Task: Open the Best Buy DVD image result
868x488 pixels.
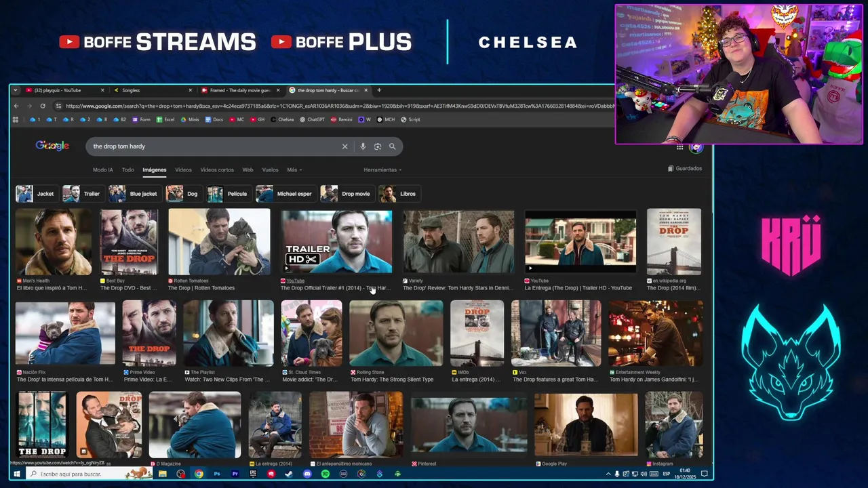Action: [x=129, y=242]
